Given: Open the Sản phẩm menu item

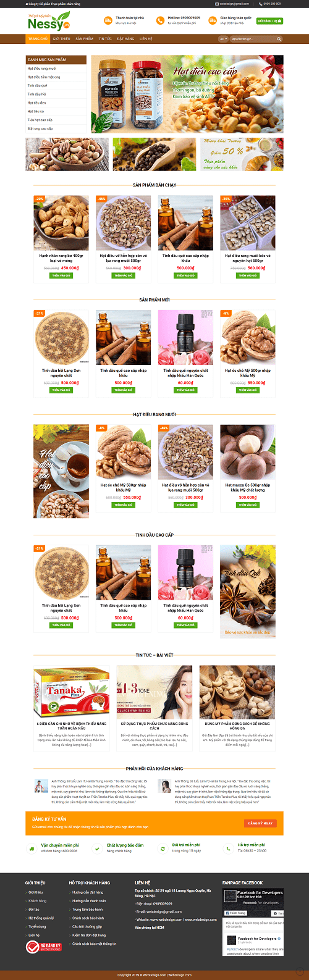Looking at the screenshot, I should pos(85,39).
